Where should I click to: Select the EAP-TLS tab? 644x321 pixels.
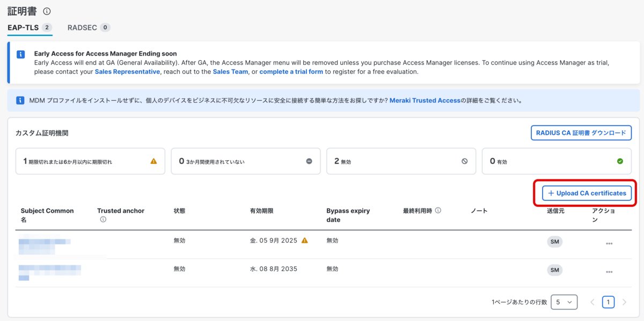[x=30, y=27]
